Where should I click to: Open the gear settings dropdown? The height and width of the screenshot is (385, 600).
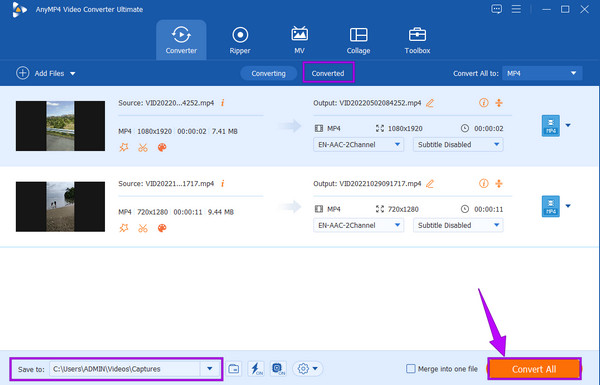(308, 369)
